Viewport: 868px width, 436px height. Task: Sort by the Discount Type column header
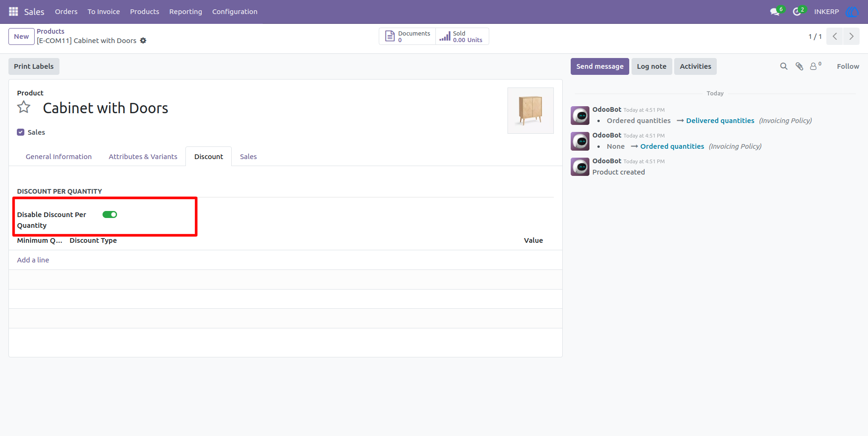93,240
